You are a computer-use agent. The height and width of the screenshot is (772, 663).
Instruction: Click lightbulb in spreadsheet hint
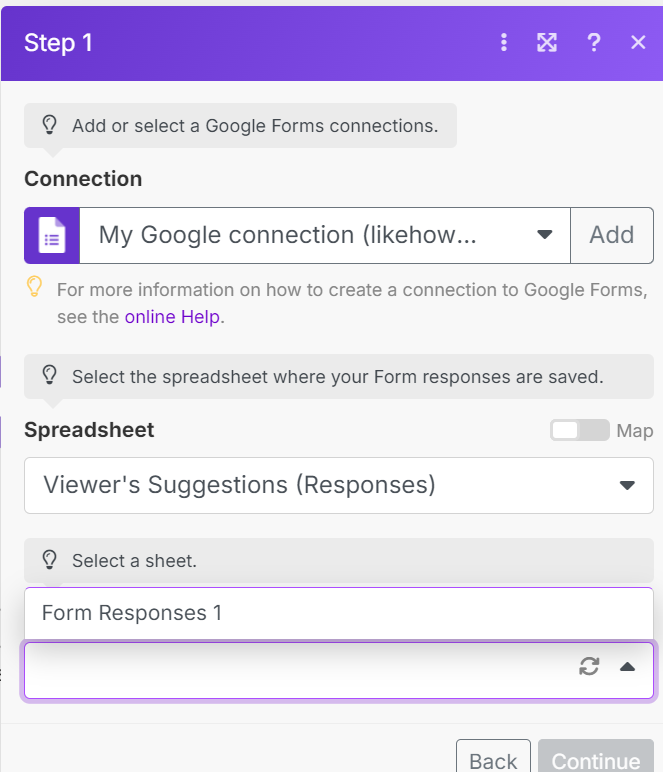tap(49, 376)
